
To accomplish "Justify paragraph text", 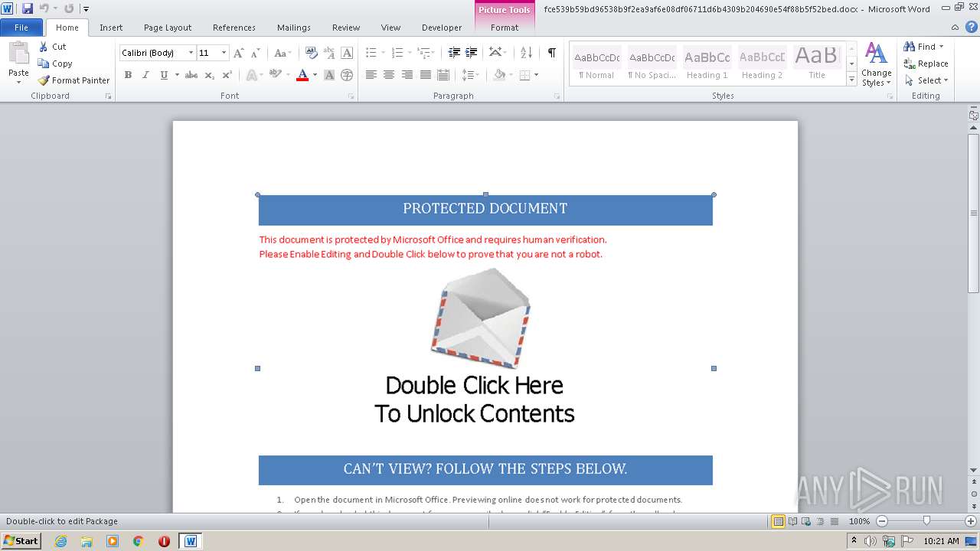I will tap(425, 75).
